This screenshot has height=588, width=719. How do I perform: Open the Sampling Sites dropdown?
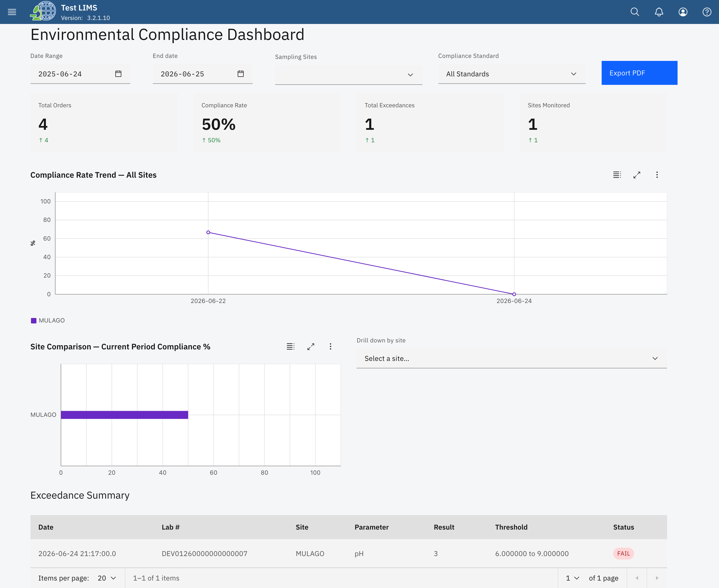coord(349,75)
